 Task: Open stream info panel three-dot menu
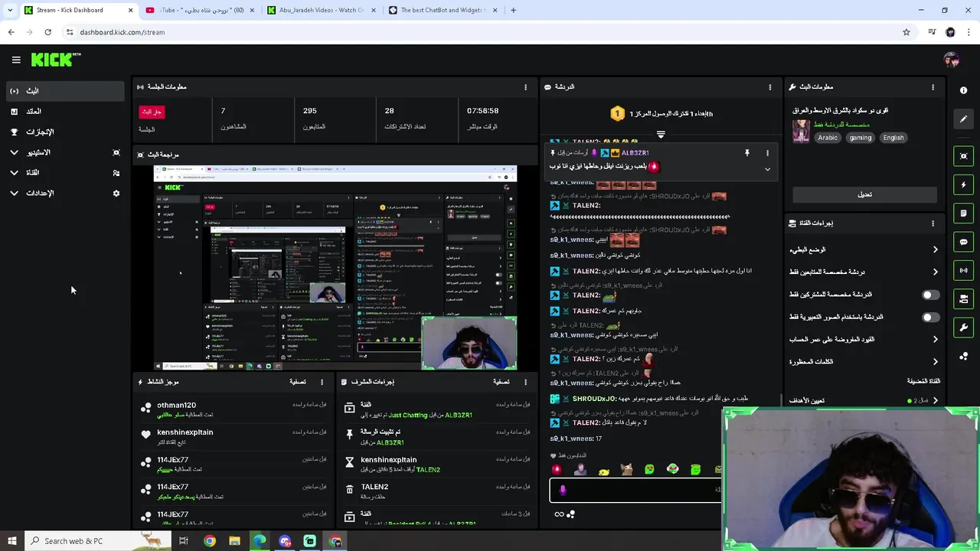pos(933,87)
